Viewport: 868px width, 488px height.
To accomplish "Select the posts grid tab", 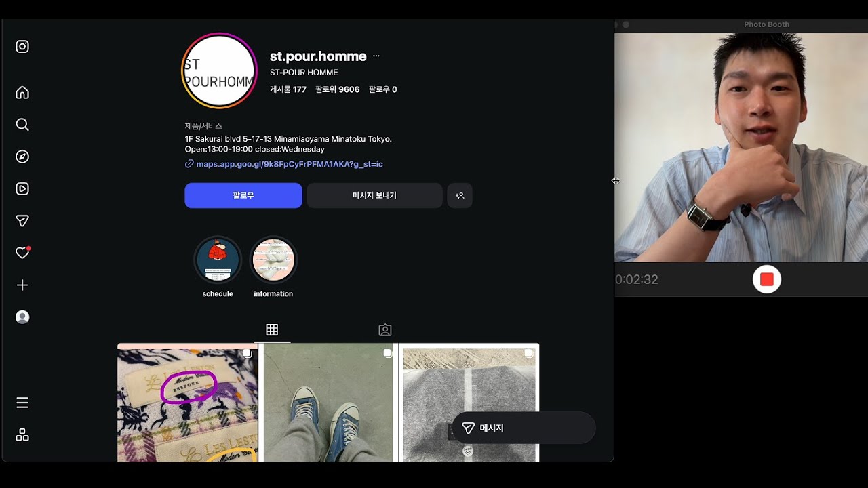I will tap(272, 330).
